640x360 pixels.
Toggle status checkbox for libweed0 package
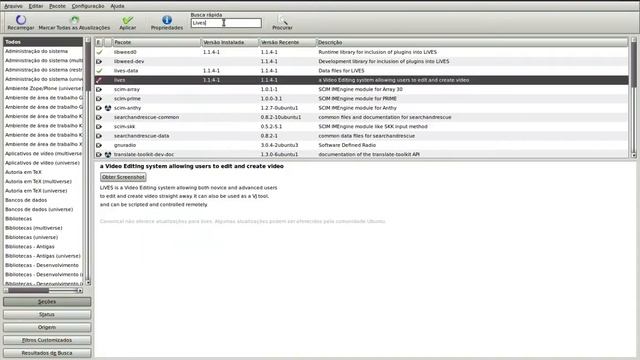click(99, 52)
